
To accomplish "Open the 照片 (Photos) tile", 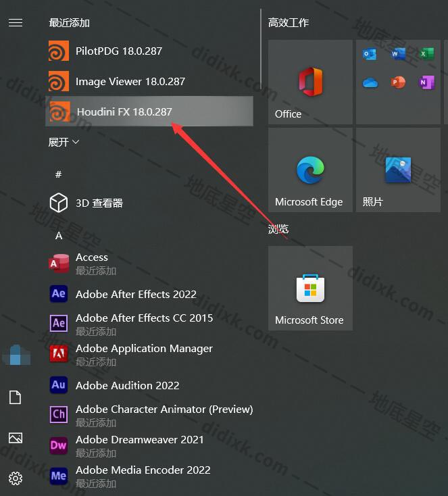I will coord(398,170).
